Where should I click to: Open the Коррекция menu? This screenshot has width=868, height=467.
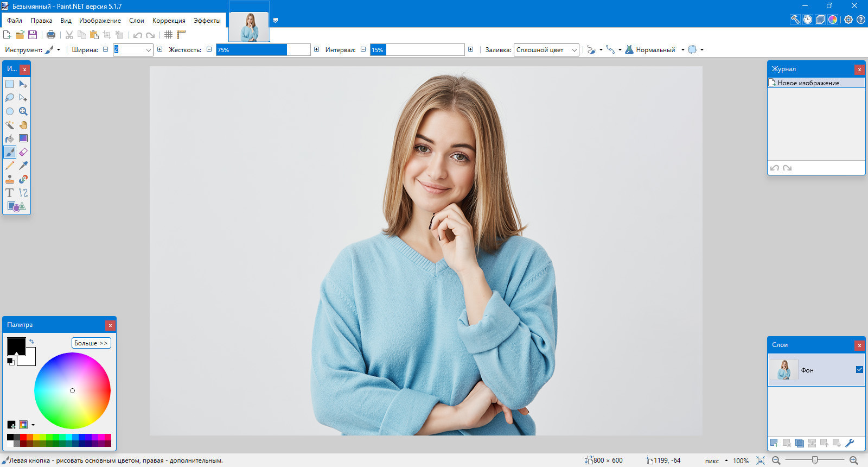pos(169,21)
